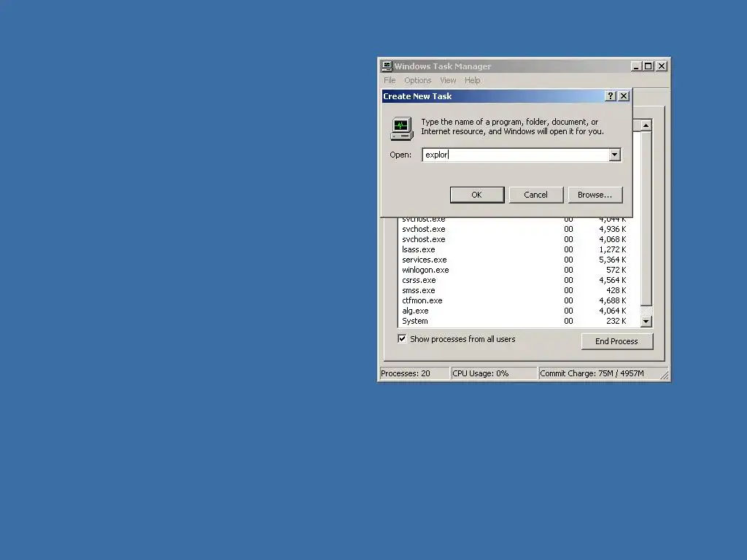Screen dimensions: 747x560
Task: Click the process list scroll up arrow
Action: click(x=646, y=125)
